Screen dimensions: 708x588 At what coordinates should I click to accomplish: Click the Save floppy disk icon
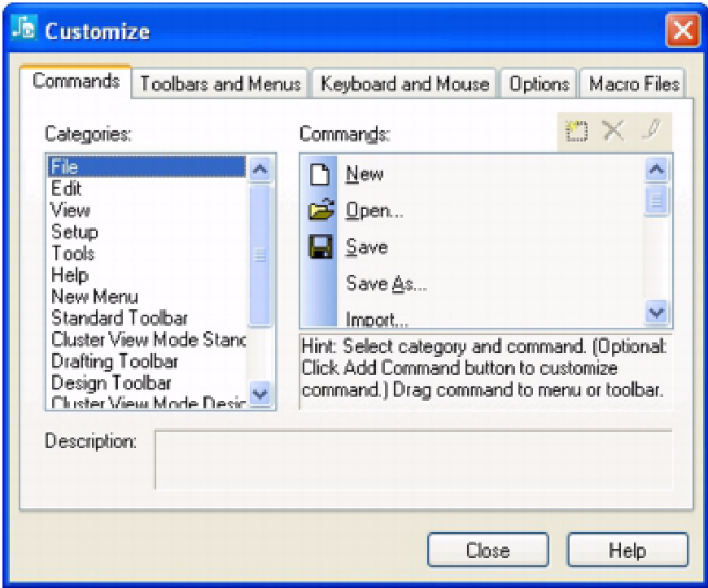[x=320, y=247]
